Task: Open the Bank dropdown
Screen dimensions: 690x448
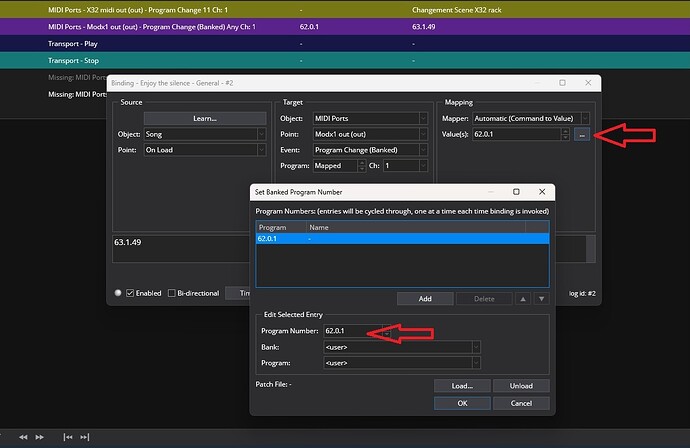Action: point(475,347)
